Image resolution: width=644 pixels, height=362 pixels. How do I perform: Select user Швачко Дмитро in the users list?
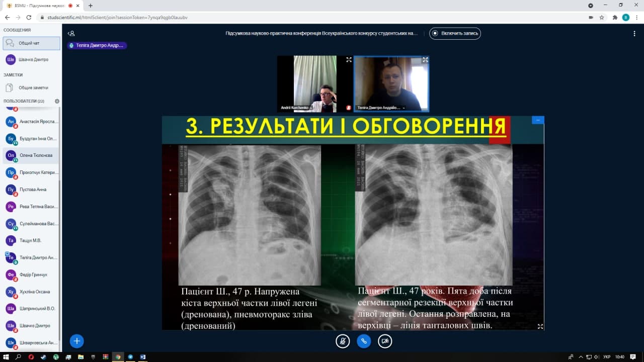[x=31, y=326]
